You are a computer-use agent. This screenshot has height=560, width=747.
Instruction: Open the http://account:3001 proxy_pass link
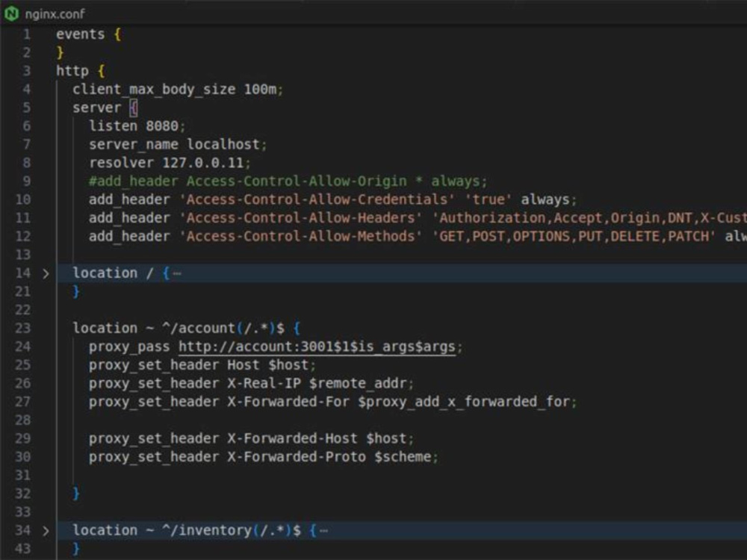pos(317,346)
